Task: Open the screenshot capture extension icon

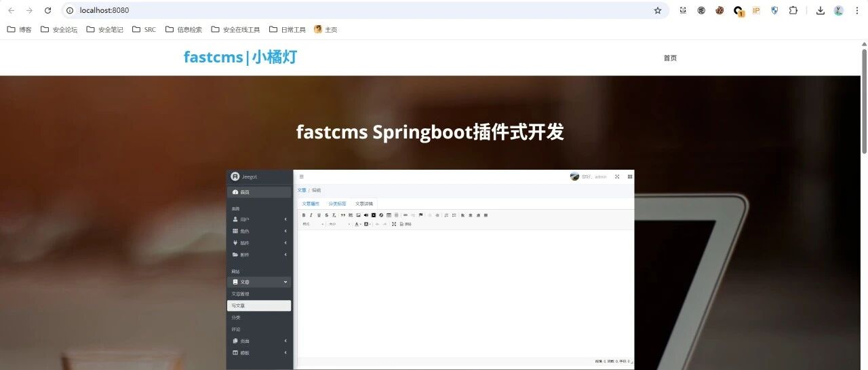Action: (684, 10)
